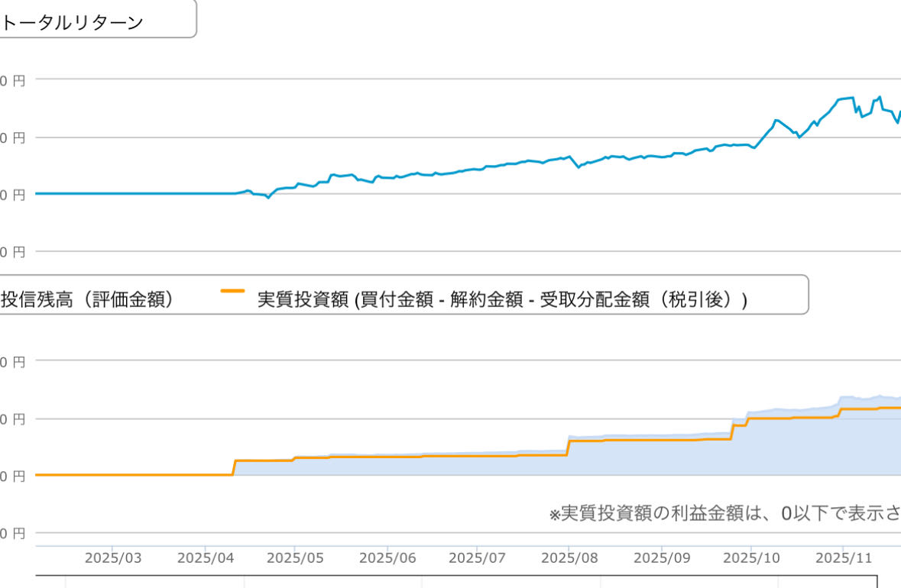Screen dimensions: 901x588
Task: Click the blue total return line's highest peak
Action: 880,97
